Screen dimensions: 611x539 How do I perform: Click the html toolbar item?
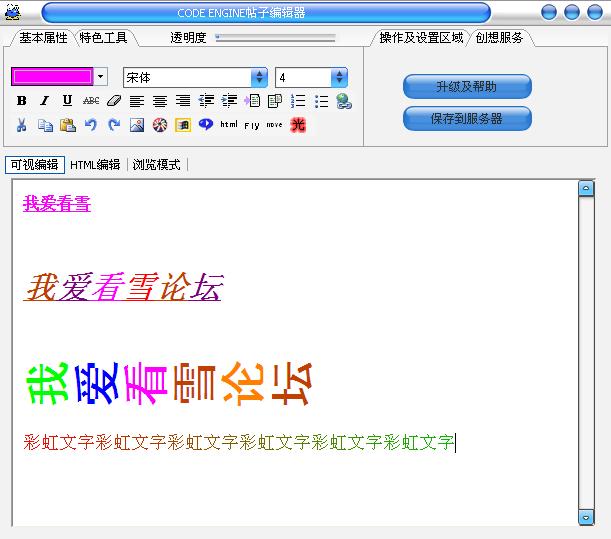pyautogui.click(x=229, y=124)
